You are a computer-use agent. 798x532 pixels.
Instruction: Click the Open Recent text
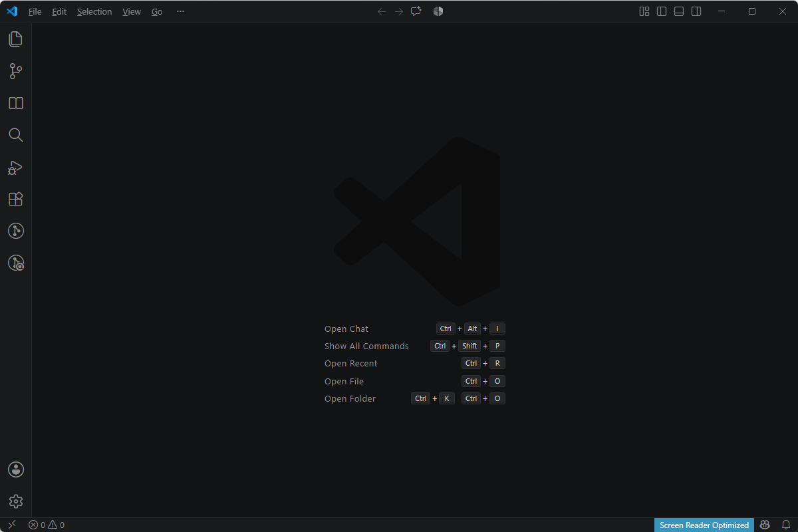(x=350, y=363)
